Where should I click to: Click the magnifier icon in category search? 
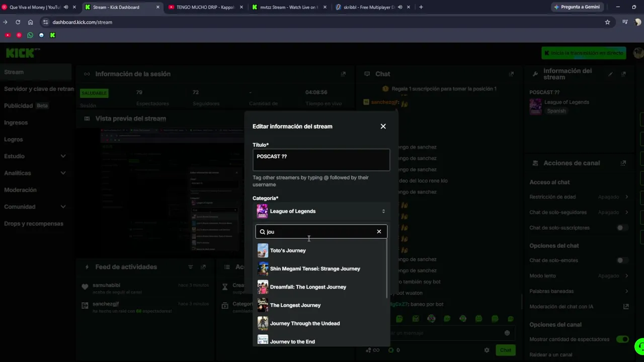pyautogui.click(x=262, y=232)
